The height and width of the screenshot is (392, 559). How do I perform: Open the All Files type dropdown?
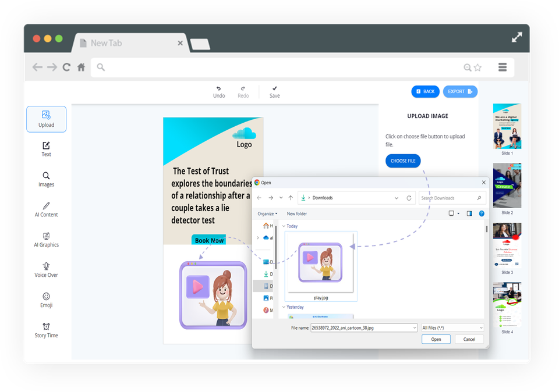point(452,328)
